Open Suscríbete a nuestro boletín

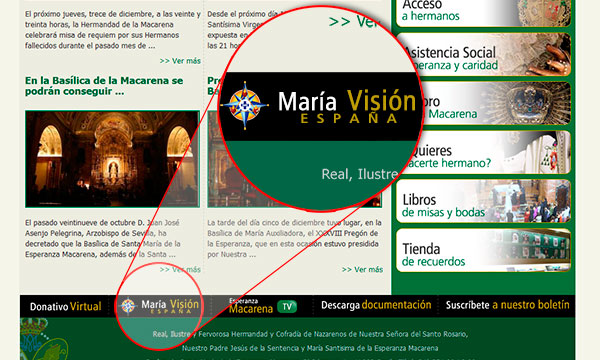coord(507,305)
